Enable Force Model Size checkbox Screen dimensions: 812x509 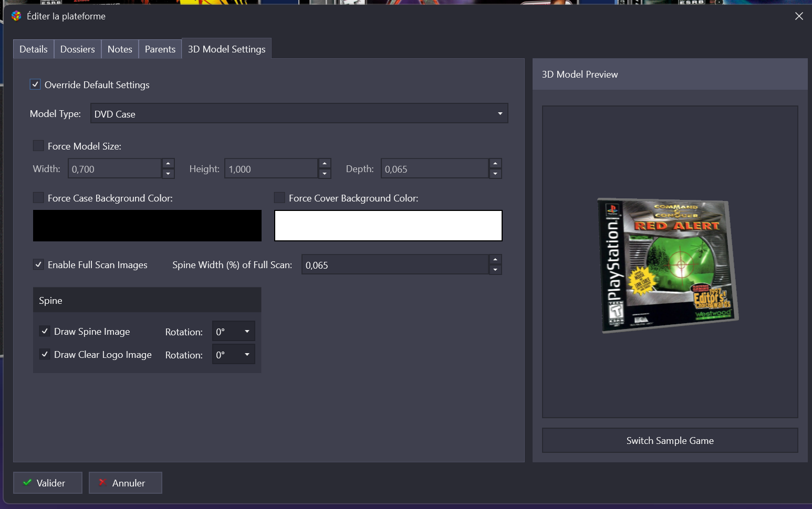[x=38, y=146]
